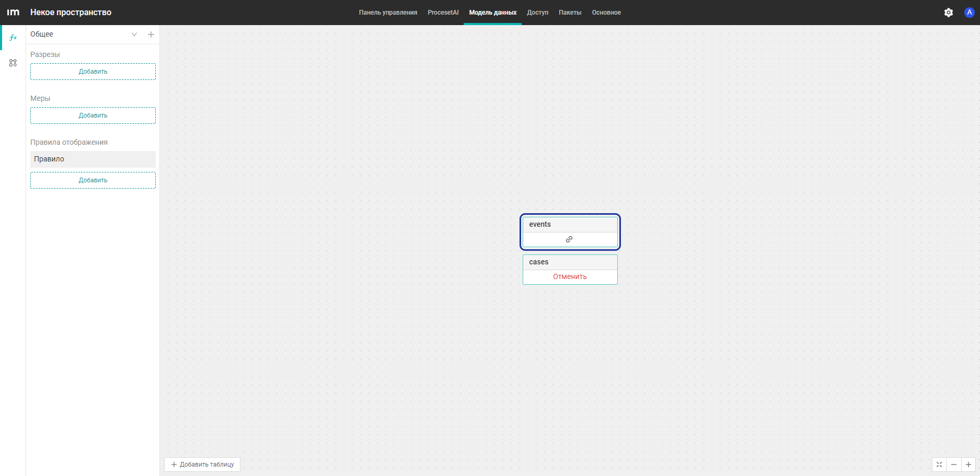This screenshot has height=476, width=980.
Task: Switch to Панель управления tab
Action: coord(388,13)
